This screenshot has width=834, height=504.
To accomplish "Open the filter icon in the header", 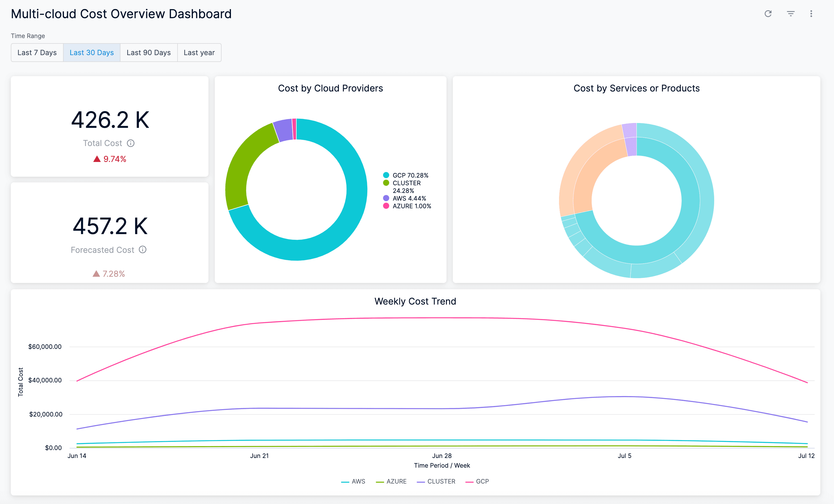I will [791, 14].
